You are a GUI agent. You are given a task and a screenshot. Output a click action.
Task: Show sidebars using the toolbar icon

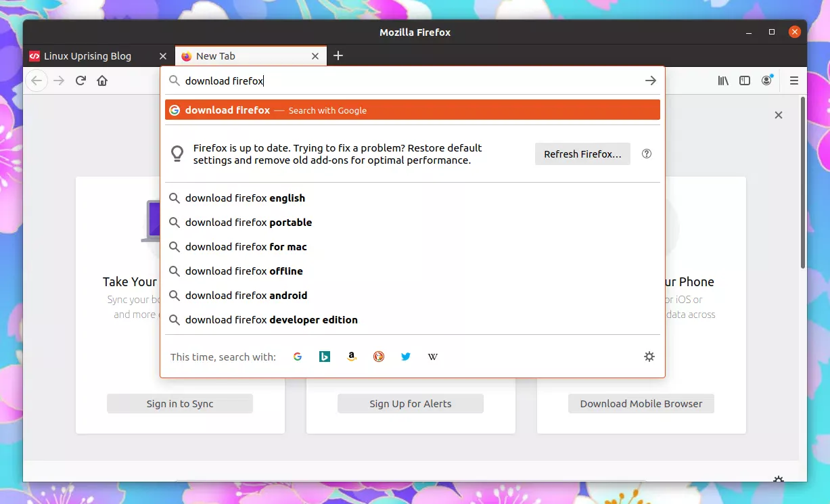pos(745,81)
